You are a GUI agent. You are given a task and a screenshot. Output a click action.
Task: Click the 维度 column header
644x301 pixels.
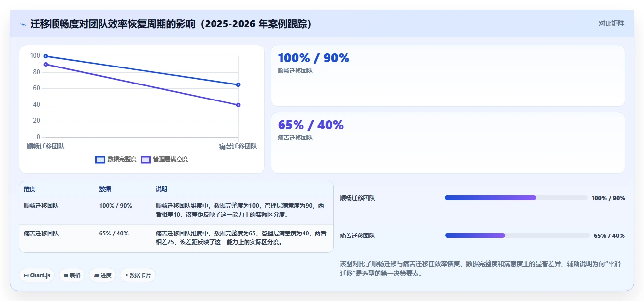30,189
